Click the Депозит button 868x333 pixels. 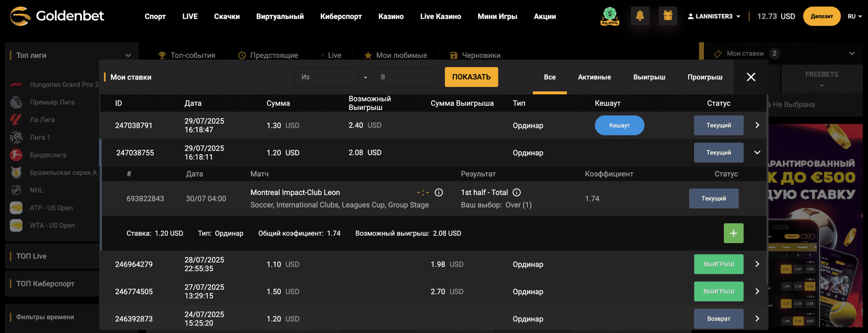tap(822, 16)
